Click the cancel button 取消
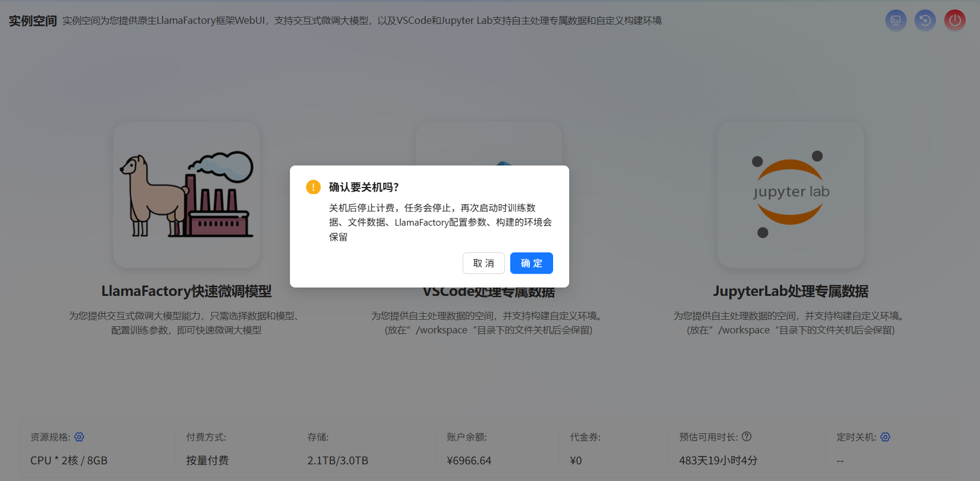This screenshot has width=980, height=481. click(x=483, y=263)
